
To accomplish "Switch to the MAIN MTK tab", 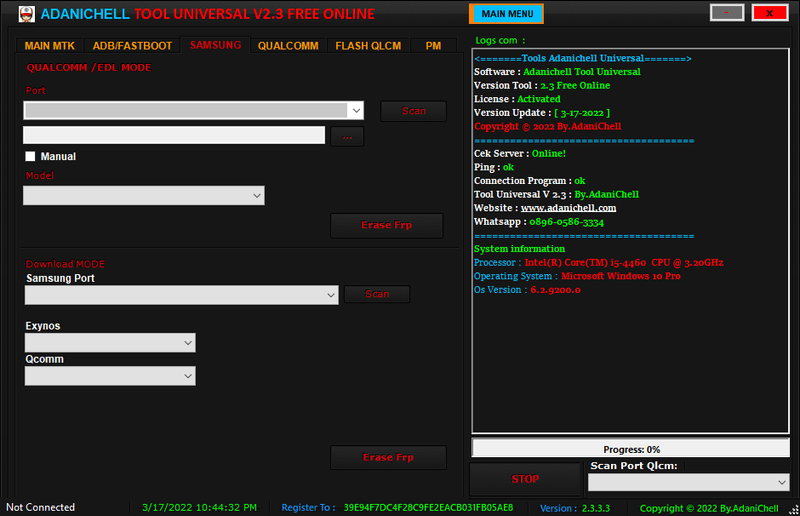I will click(49, 45).
